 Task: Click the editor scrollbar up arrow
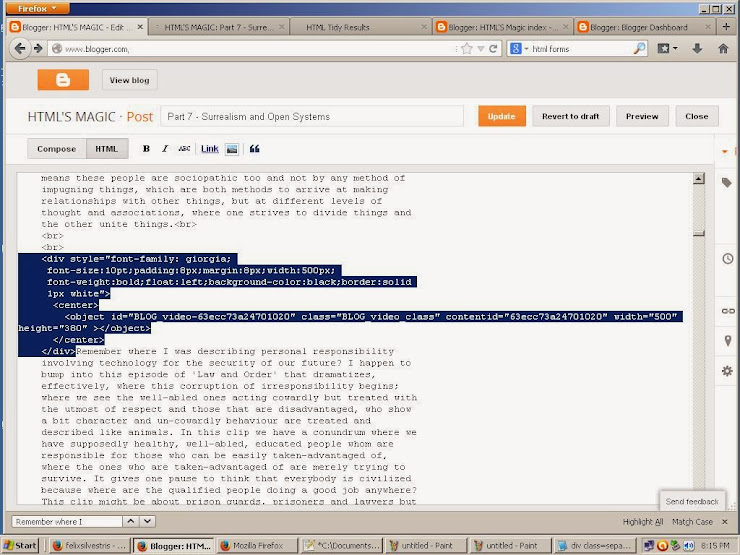point(699,178)
